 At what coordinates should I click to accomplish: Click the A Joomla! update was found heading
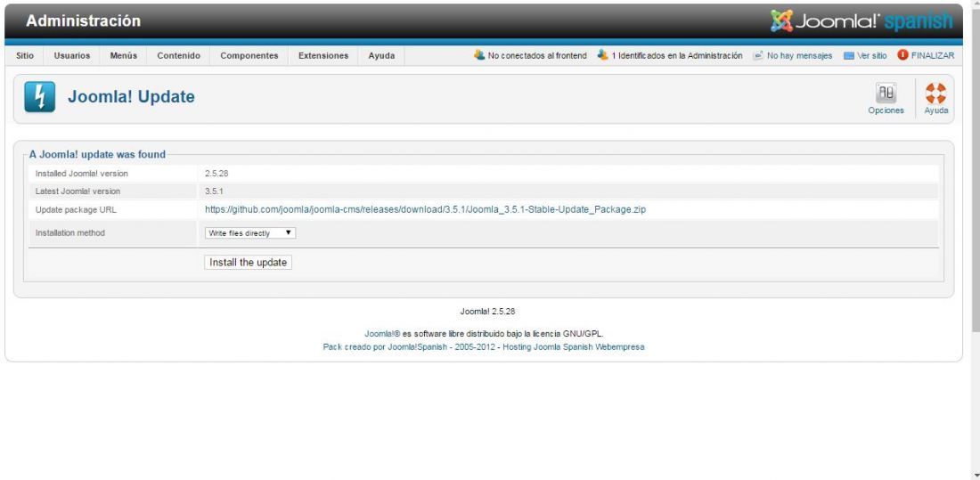point(97,154)
